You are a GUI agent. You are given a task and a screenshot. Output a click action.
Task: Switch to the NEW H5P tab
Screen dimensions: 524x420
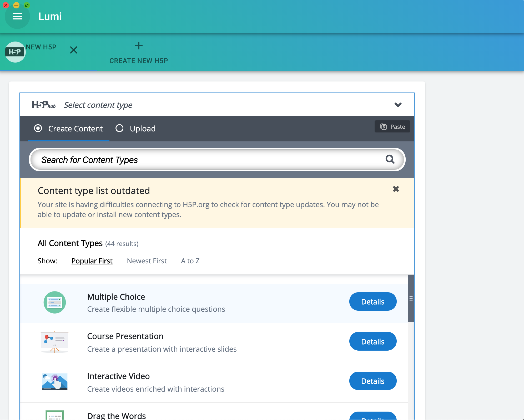pyautogui.click(x=41, y=47)
